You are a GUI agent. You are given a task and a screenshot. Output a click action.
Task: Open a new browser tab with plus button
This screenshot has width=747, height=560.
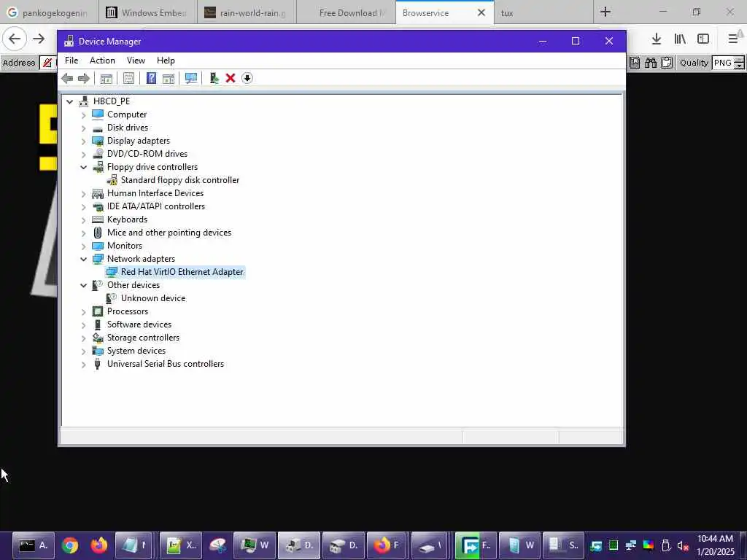pyautogui.click(x=605, y=12)
